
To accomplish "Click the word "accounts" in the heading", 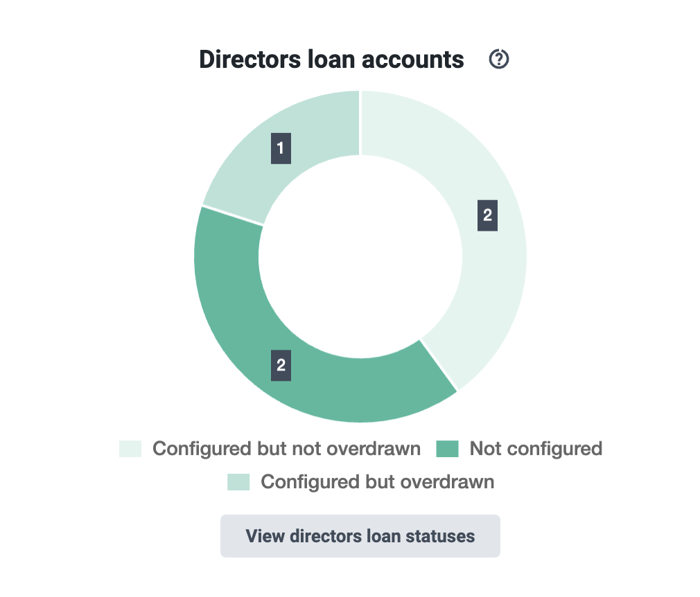I will click(x=413, y=60).
